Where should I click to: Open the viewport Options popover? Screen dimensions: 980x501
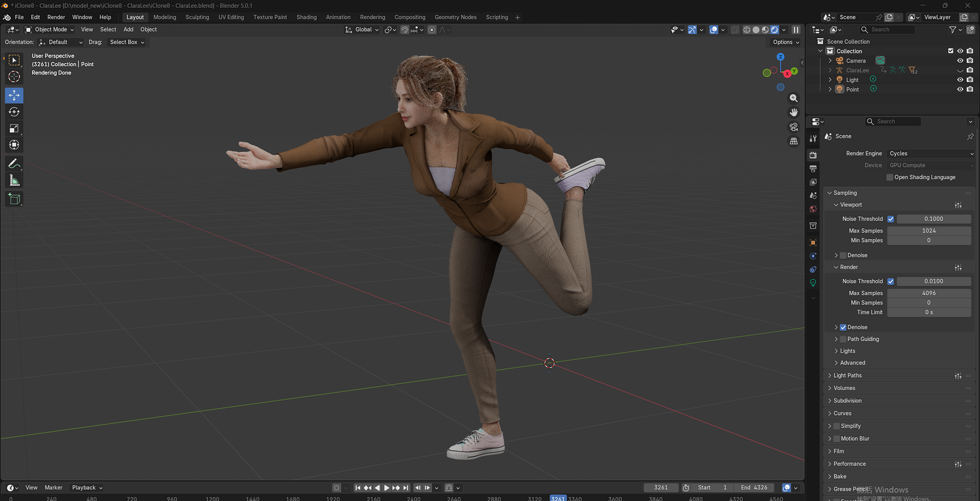[786, 42]
